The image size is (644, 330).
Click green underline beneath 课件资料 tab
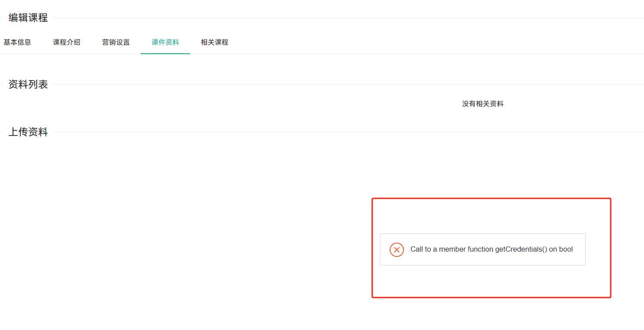point(165,53)
